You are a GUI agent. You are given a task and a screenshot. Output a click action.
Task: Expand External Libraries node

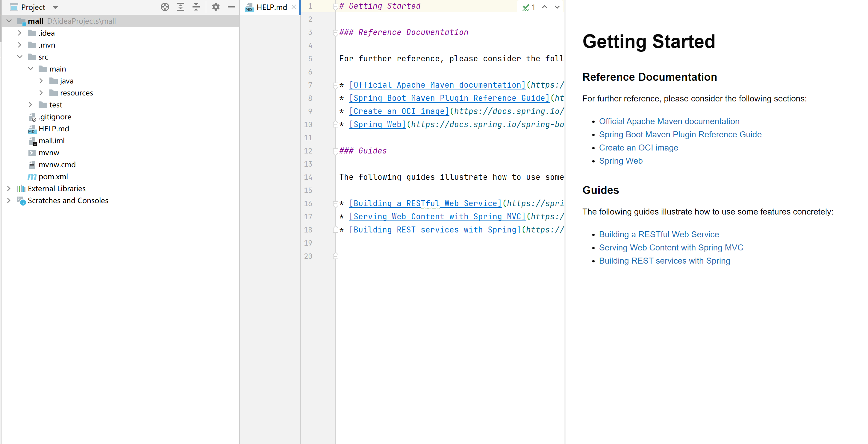click(9, 188)
